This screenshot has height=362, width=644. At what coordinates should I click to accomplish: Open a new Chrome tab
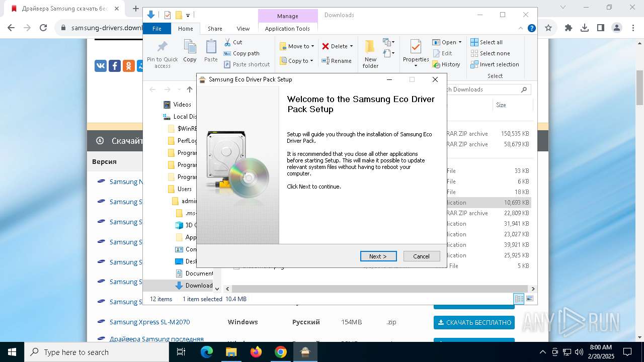pyautogui.click(x=135, y=9)
